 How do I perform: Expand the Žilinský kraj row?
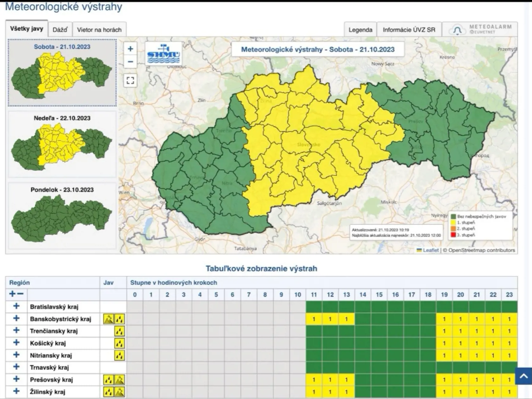(x=16, y=391)
